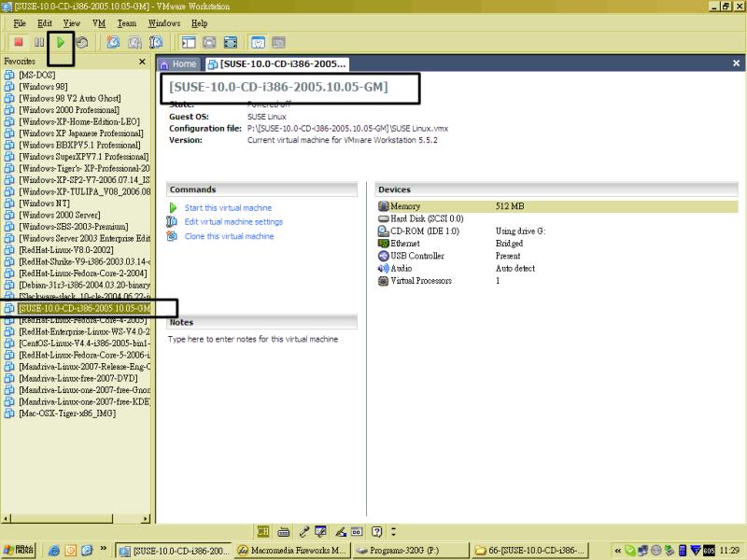Image resolution: width=747 pixels, height=560 pixels.
Task: Click the question-mark help icon in the language bar
Action: (377, 531)
